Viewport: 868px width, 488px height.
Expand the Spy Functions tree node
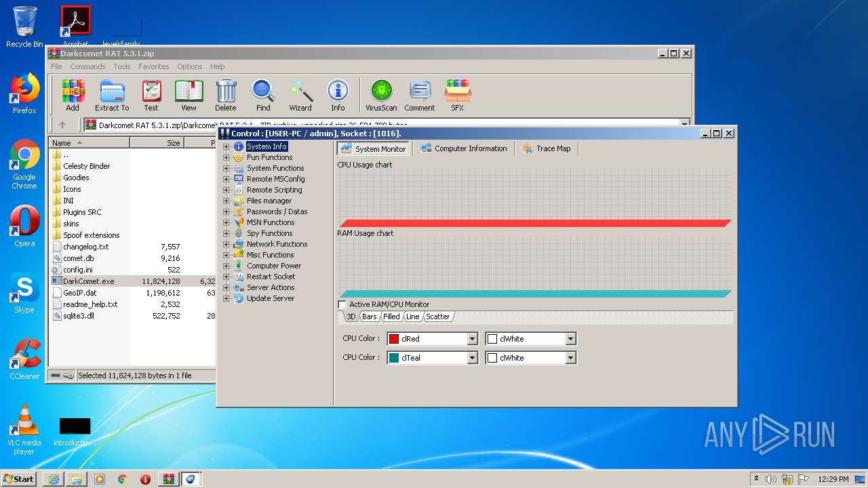click(226, 233)
